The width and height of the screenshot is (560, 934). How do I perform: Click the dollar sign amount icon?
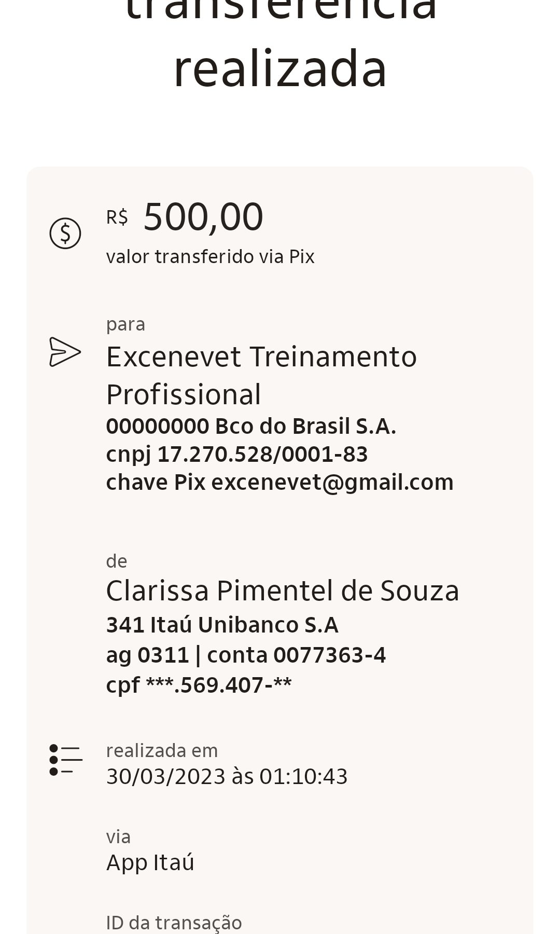(65, 233)
